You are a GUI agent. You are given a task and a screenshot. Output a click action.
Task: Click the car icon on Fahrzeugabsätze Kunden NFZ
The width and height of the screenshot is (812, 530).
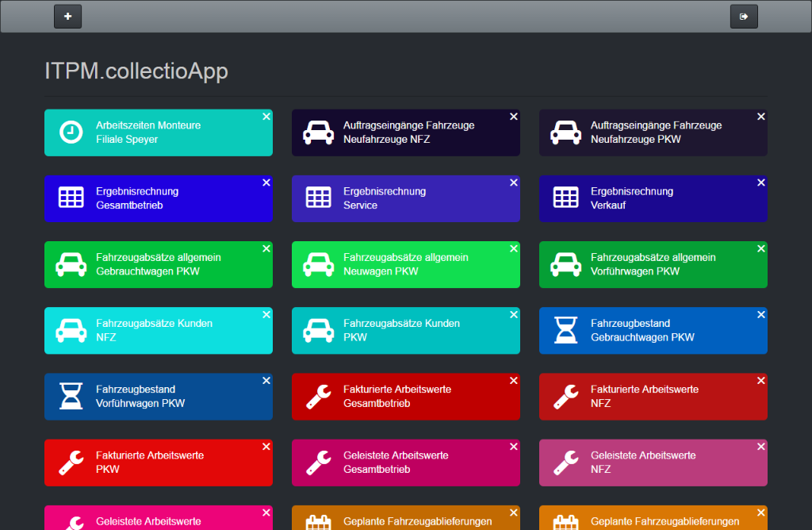click(71, 330)
